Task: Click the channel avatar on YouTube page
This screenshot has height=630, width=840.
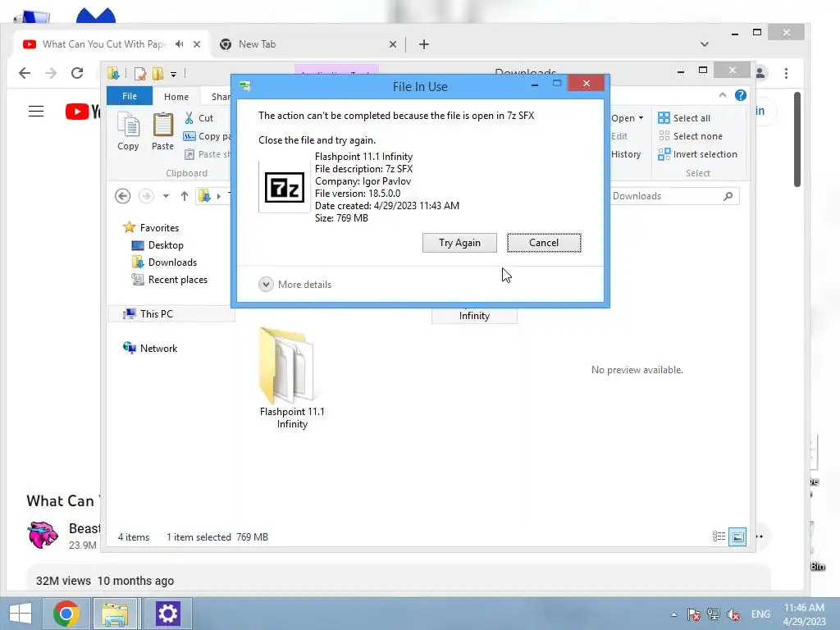Action: 43,535
